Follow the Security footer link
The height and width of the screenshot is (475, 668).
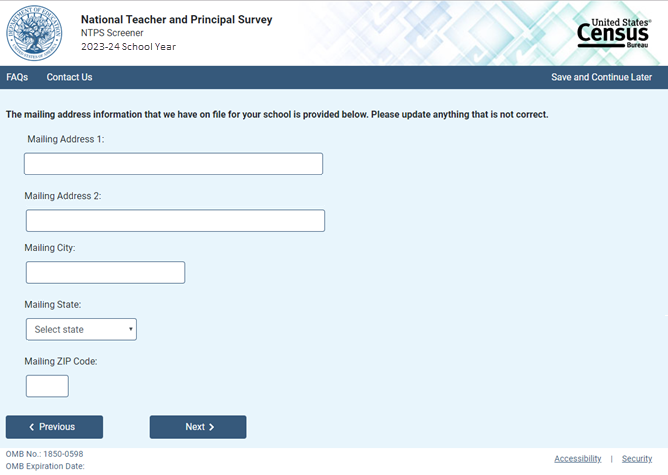coord(637,459)
